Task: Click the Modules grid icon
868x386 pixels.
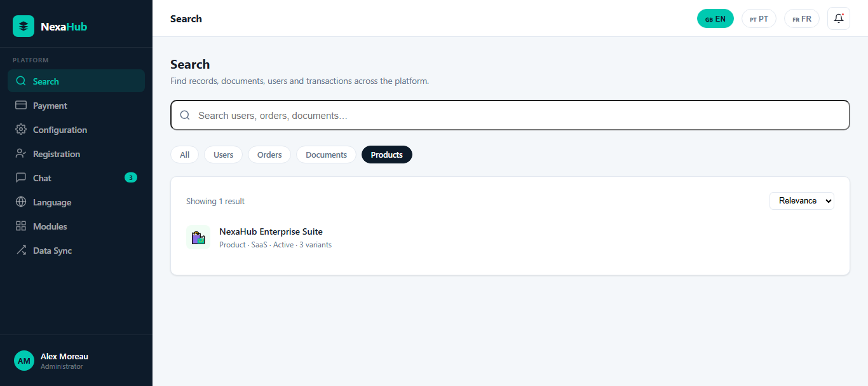Action: [21, 226]
